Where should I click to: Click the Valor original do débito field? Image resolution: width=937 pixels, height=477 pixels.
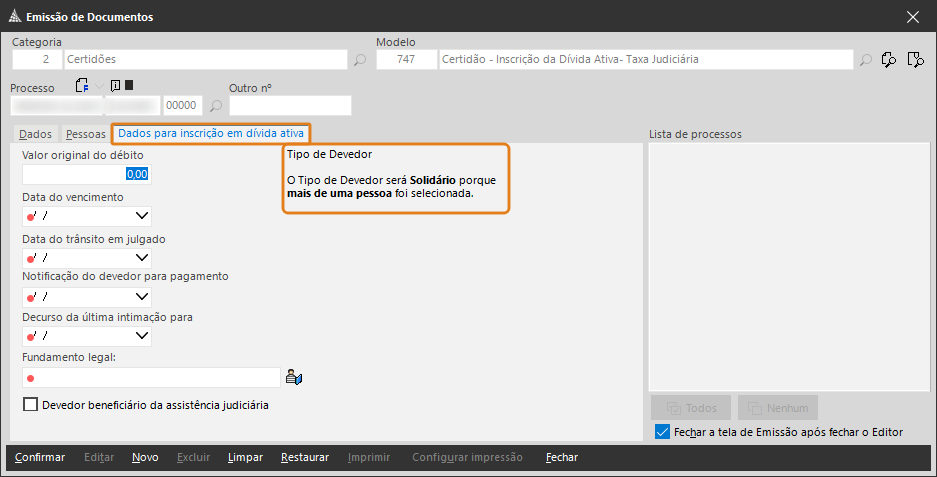pyautogui.click(x=87, y=174)
